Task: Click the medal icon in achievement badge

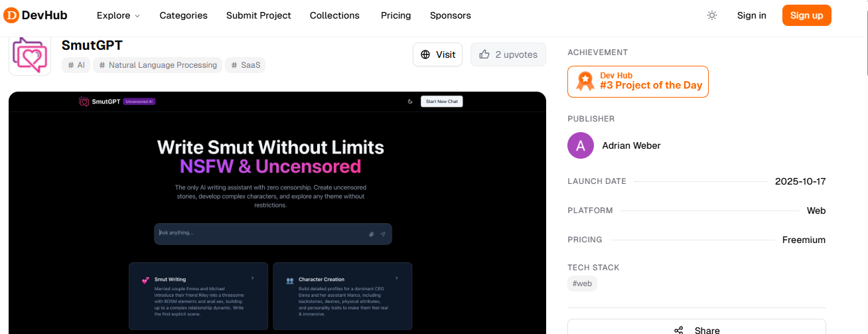Action: pyautogui.click(x=585, y=81)
